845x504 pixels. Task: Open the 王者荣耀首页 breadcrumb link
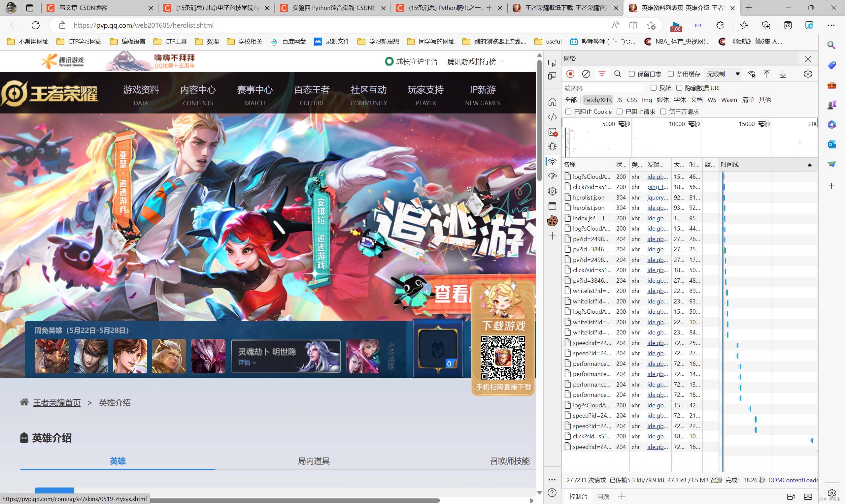coord(56,402)
